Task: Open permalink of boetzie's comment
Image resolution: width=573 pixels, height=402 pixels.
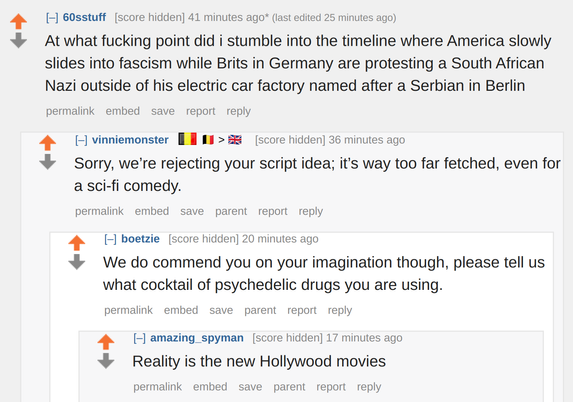Action: [x=128, y=310]
